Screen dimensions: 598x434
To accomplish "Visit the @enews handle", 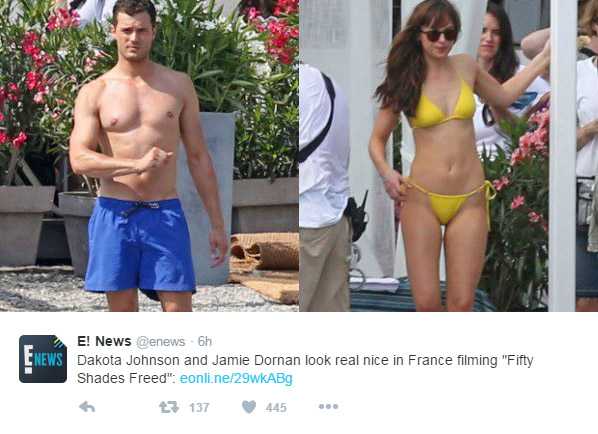I will 161,342.
